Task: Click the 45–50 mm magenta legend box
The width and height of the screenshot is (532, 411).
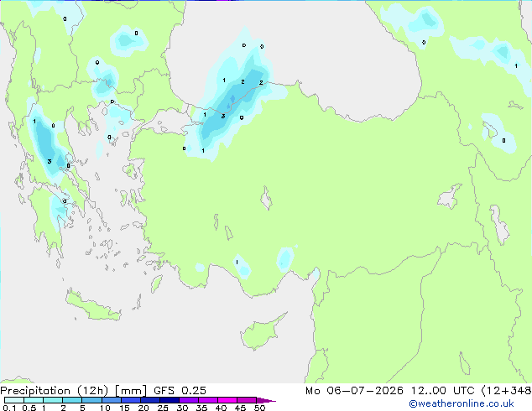Action: 247,400
